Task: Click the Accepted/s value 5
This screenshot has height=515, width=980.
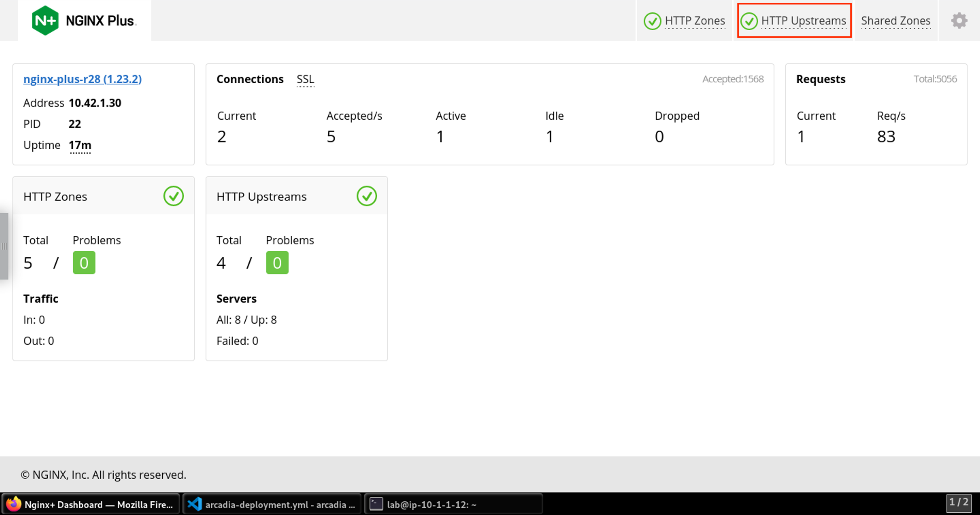Action: (331, 136)
